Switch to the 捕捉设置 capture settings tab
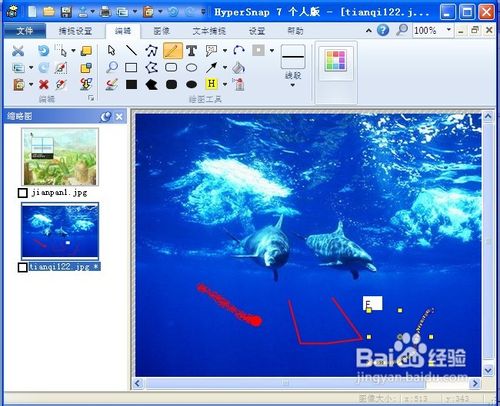Screen dimensions: 500x406 [x=75, y=31]
